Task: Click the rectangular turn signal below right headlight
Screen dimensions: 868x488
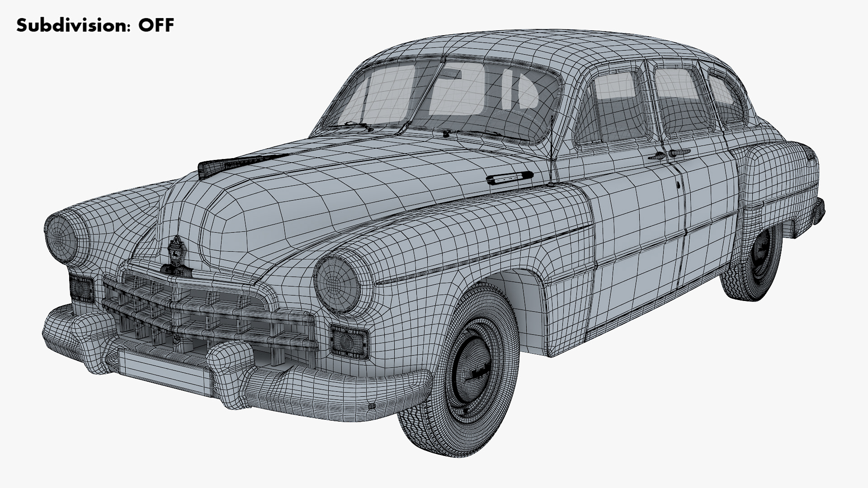Action: pos(349,341)
